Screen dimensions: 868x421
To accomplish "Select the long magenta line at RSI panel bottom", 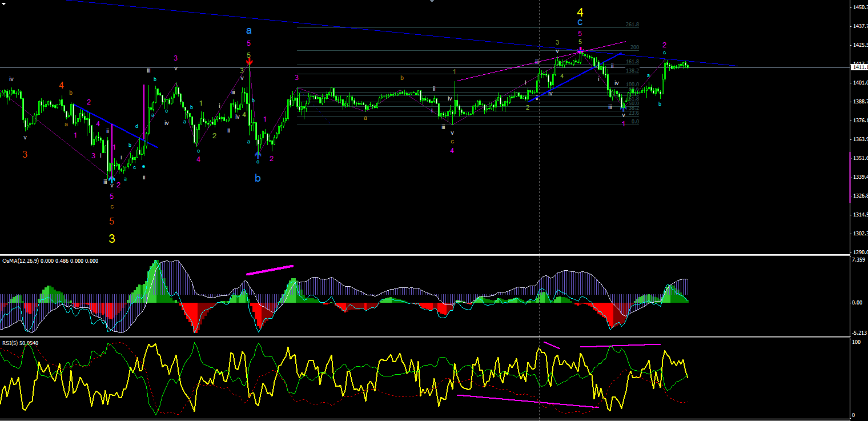I will 528,401.
